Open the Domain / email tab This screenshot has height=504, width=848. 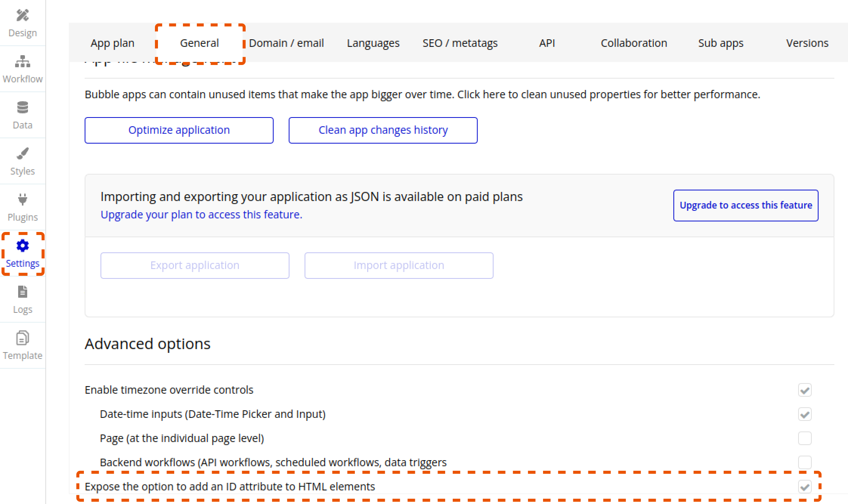(286, 43)
